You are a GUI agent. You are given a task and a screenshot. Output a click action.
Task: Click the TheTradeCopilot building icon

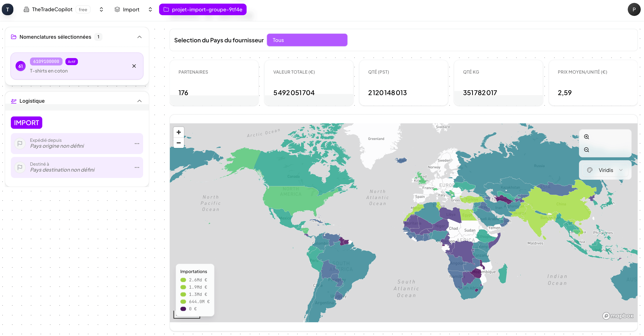[26, 9]
